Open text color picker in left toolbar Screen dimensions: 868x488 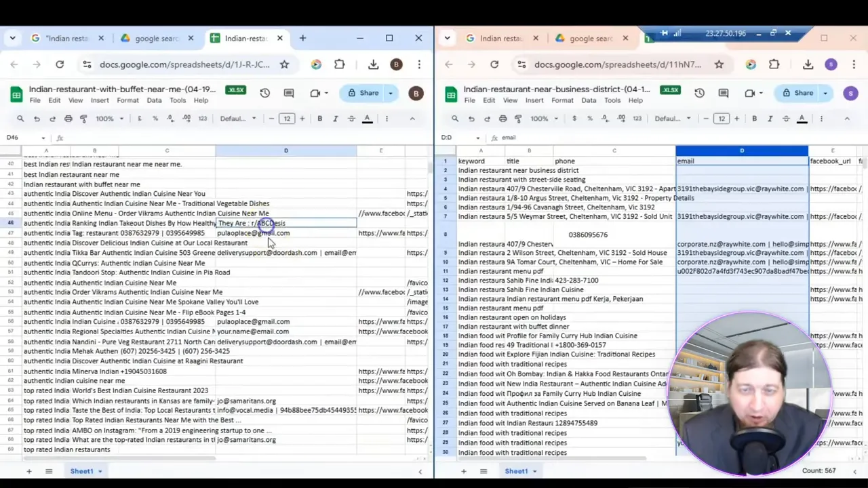(x=368, y=119)
